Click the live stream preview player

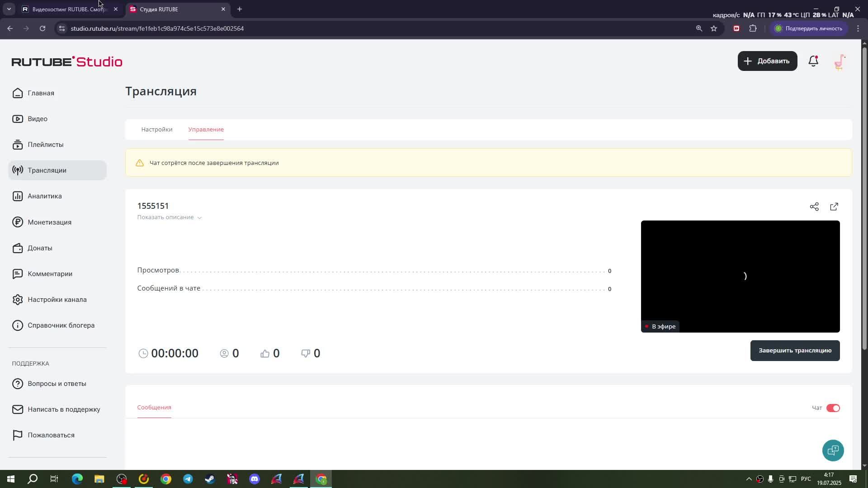[740, 277]
